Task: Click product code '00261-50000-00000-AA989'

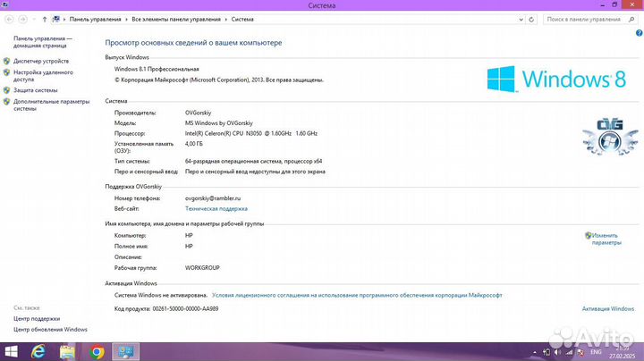Action: point(185,309)
